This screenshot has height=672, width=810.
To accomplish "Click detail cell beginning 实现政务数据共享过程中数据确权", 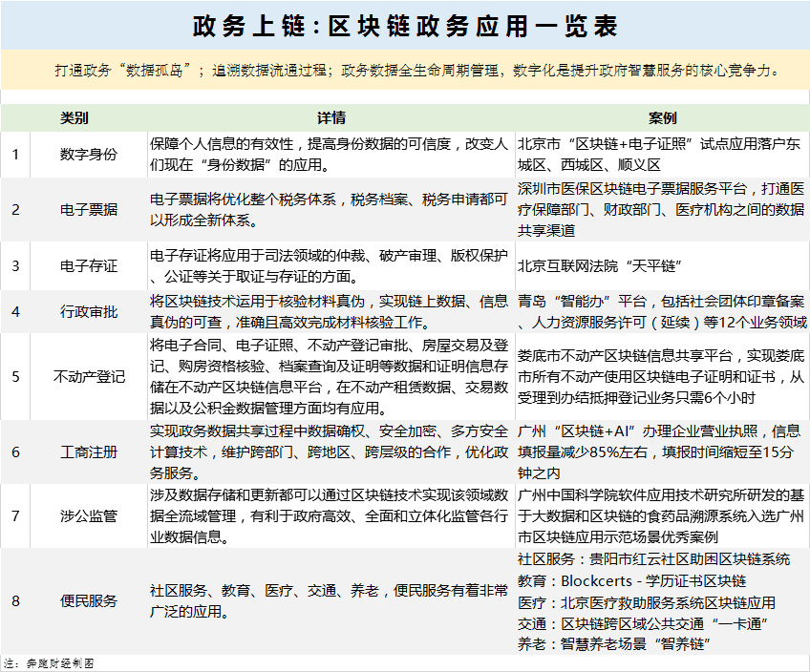I will point(331,452).
